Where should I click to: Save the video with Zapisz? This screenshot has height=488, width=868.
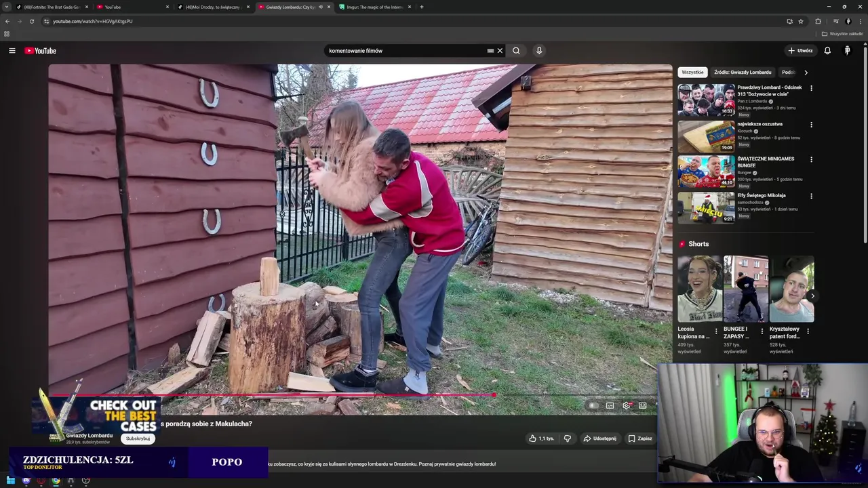point(640,439)
